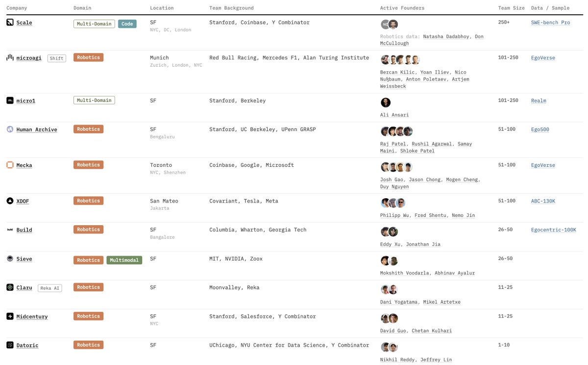The width and height of the screenshot is (588, 365).
Task: Select the Code domain tag for Scale
Action: click(127, 24)
